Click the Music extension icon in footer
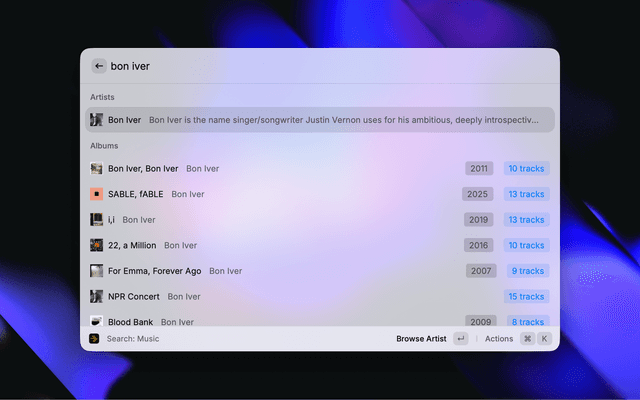640x400 pixels. (x=94, y=339)
